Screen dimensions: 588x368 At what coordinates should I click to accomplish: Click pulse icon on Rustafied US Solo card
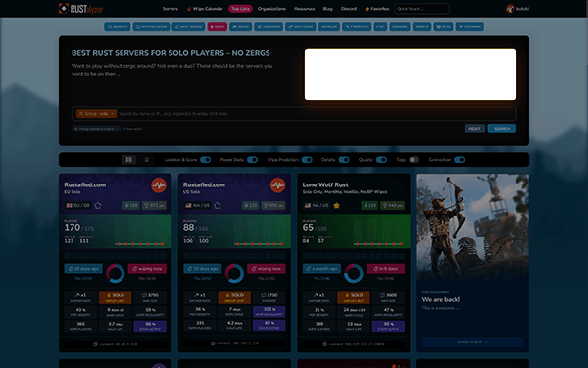[x=278, y=185]
